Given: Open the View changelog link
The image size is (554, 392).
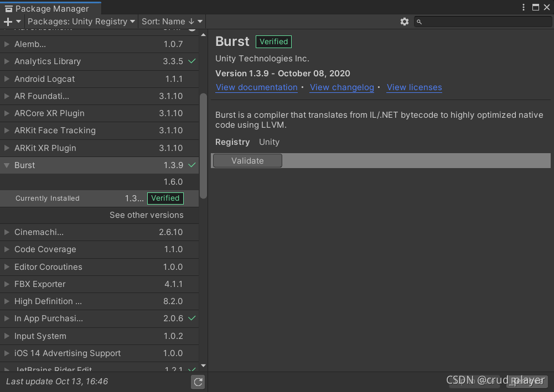Looking at the screenshot, I should 341,87.
